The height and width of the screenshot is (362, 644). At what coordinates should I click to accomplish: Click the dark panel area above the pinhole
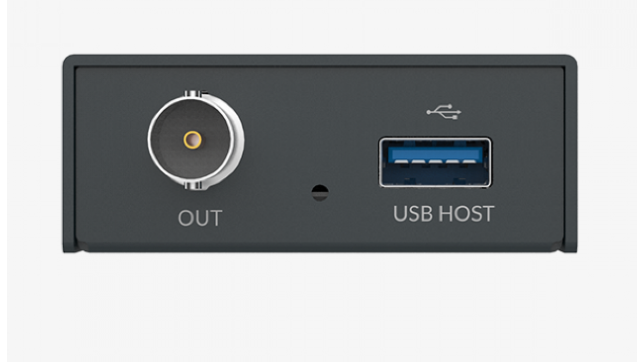[x=320, y=127]
